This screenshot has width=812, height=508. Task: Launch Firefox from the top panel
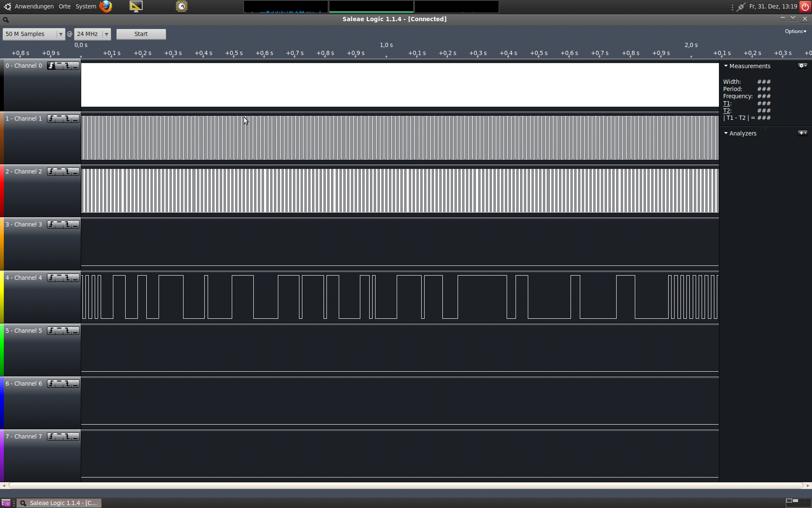pos(106,6)
